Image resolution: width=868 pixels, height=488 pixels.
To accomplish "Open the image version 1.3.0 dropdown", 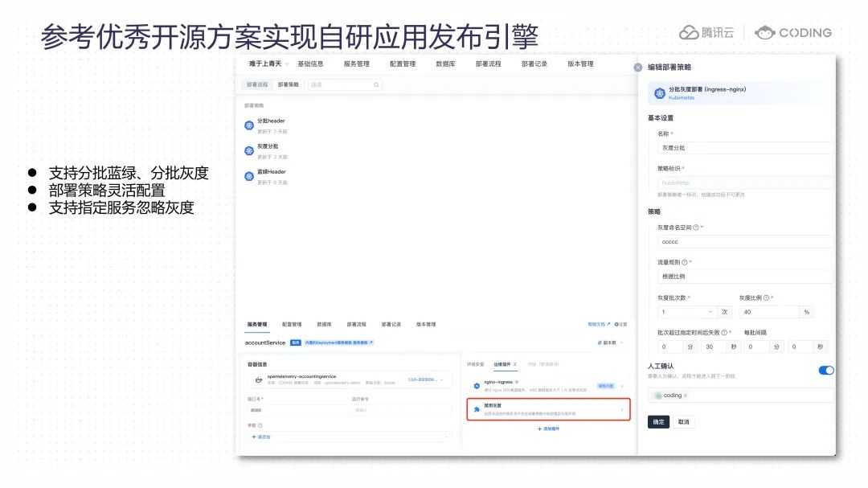I will [425, 380].
